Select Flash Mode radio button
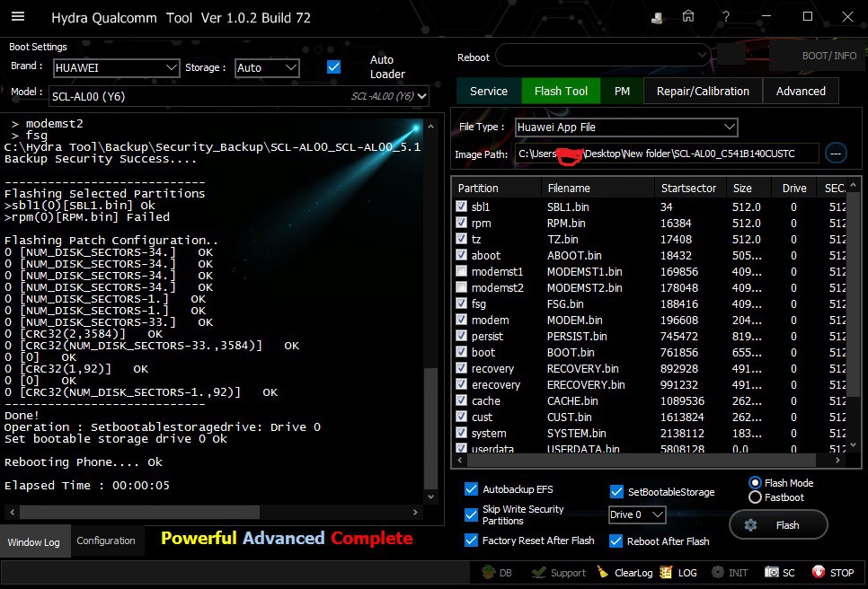The height and width of the screenshot is (589, 868). pyautogui.click(x=755, y=483)
